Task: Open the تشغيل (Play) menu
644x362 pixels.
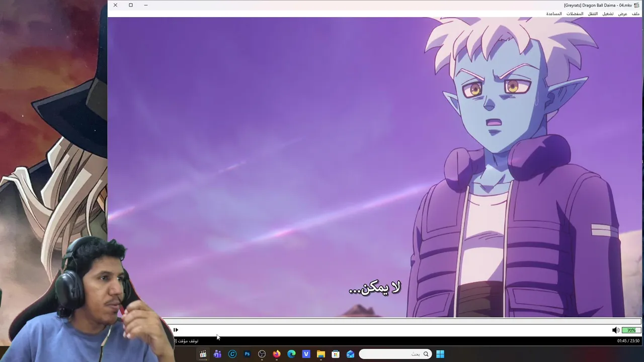Action: pyautogui.click(x=608, y=14)
